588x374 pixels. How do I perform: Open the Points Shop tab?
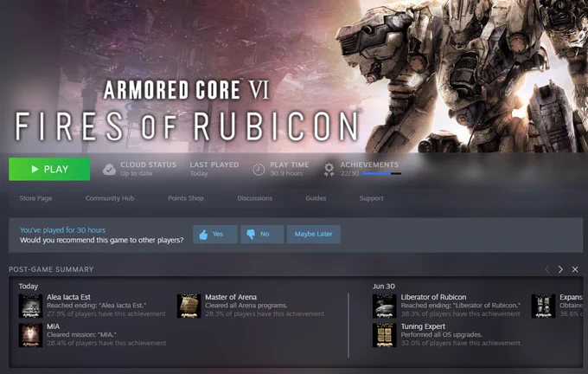tap(186, 198)
